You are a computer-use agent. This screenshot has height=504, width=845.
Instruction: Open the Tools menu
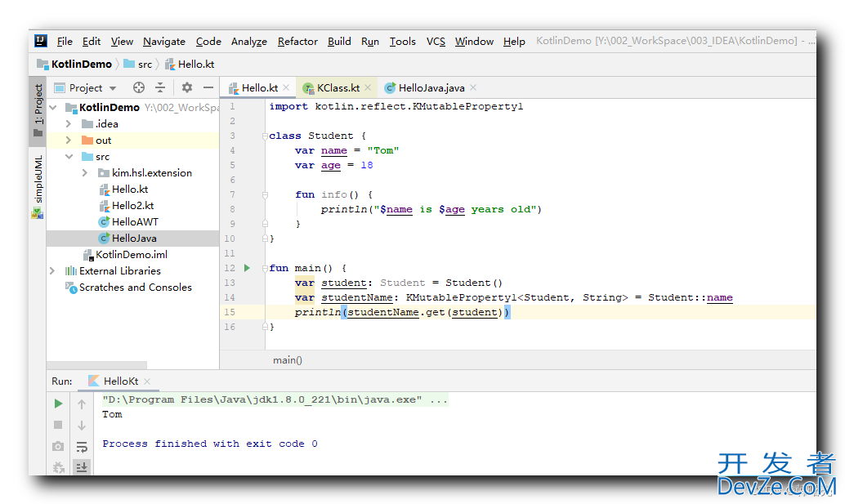pos(403,42)
